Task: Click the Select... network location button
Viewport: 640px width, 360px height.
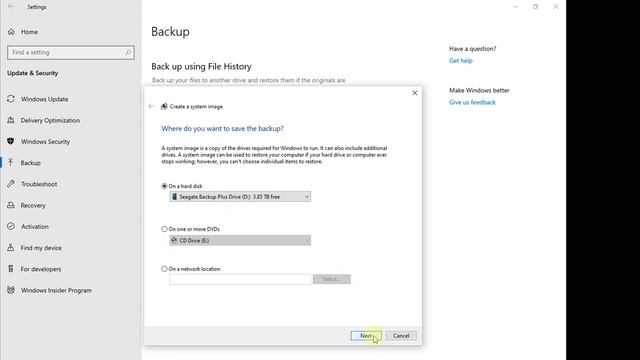Action: click(x=331, y=279)
